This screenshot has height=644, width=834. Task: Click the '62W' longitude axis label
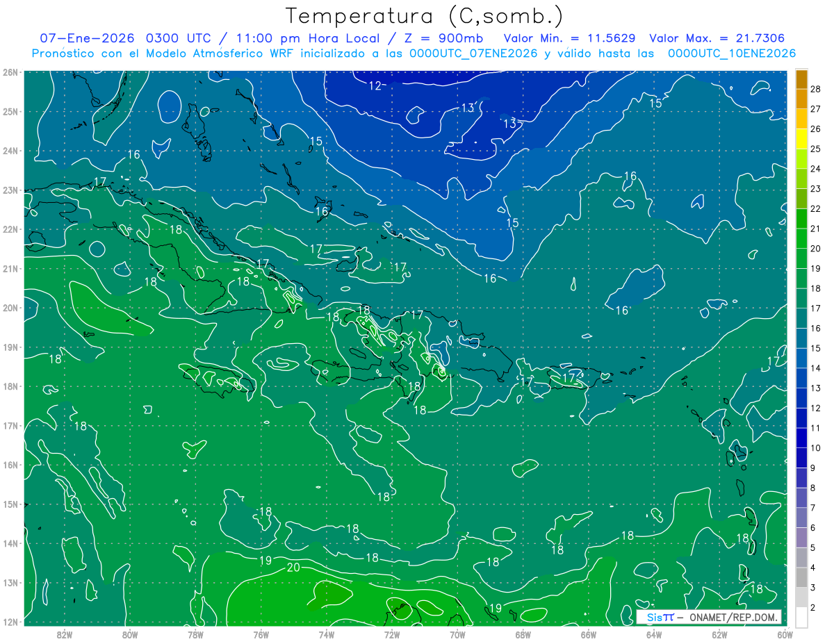point(719,634)
